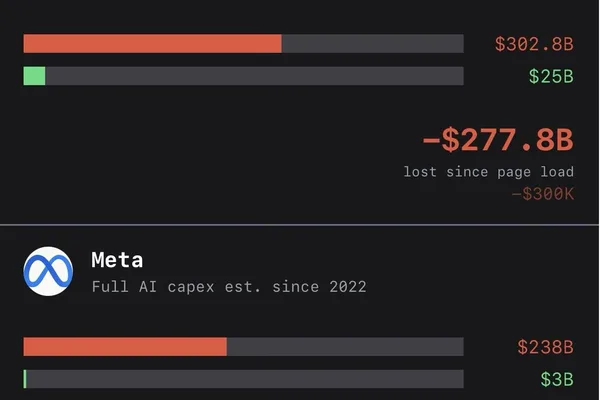The width and height of the screenshot is (600, 400).
Task: Click the $3B Meta revenue label
Action: 557,379
